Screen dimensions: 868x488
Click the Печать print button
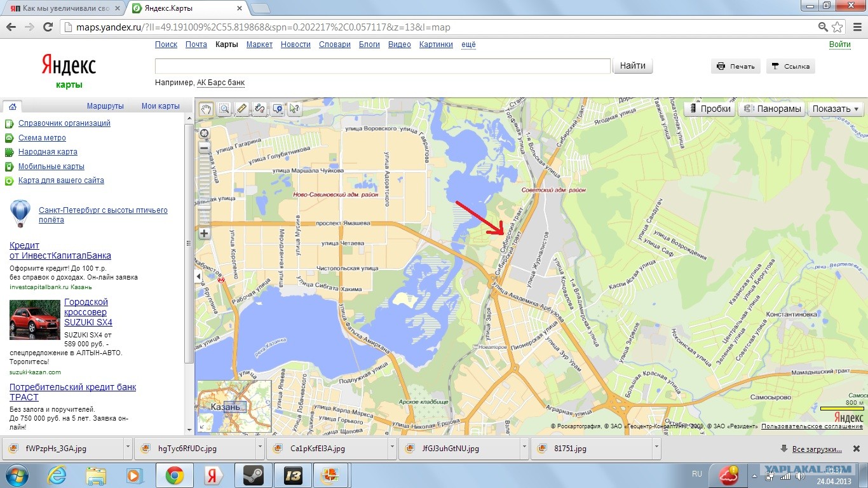pos(736,66)
